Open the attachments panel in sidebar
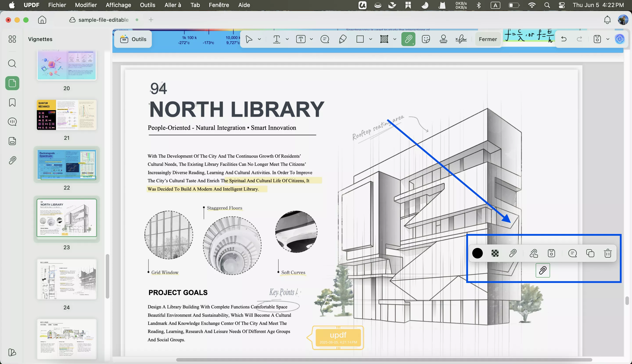This screenshot has width=632, height=364. pyautogui.click(x=12, y=160)
